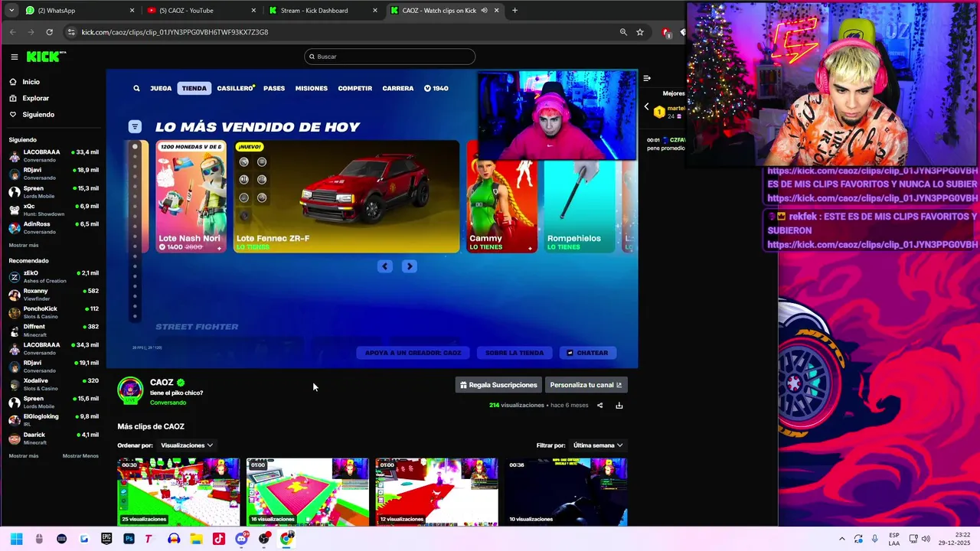Image resolution: width=980 pixels, height=551 pixels.
Task: Open the Última semana filter dropdown
Action: [598, 445]
